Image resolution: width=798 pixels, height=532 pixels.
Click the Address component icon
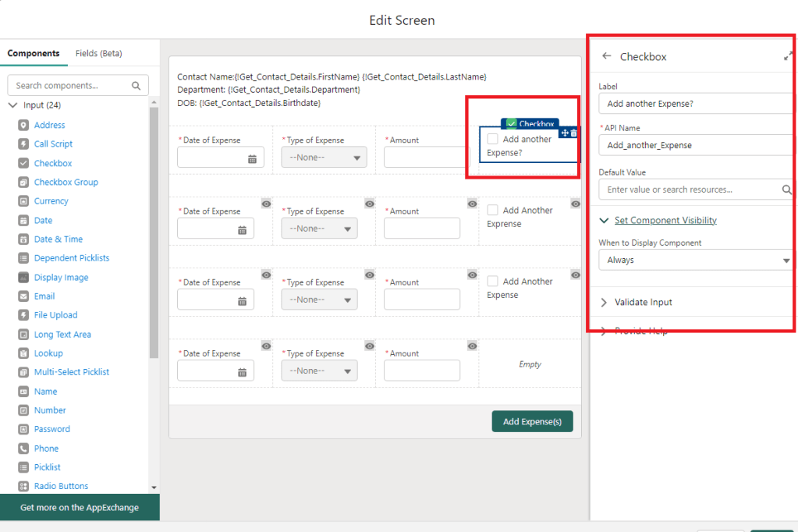23,125
